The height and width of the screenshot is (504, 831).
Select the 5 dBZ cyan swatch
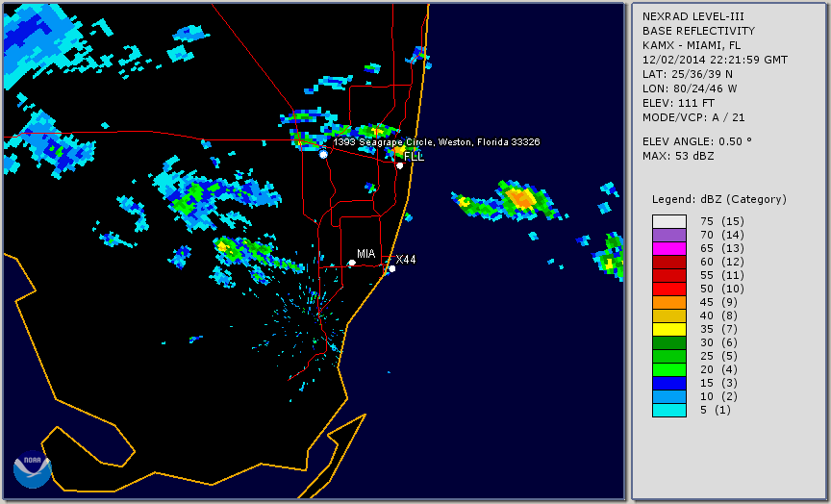coord(669,411)
